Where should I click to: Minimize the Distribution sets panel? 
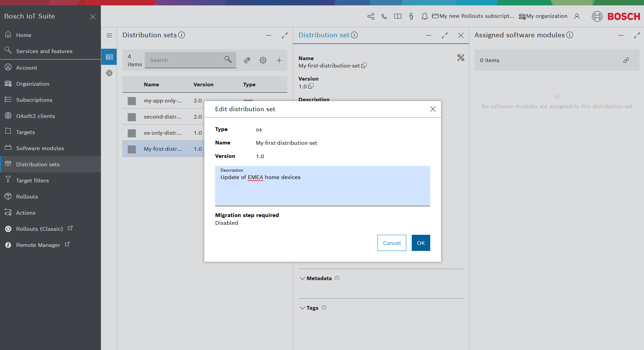[x=269, y=35]
